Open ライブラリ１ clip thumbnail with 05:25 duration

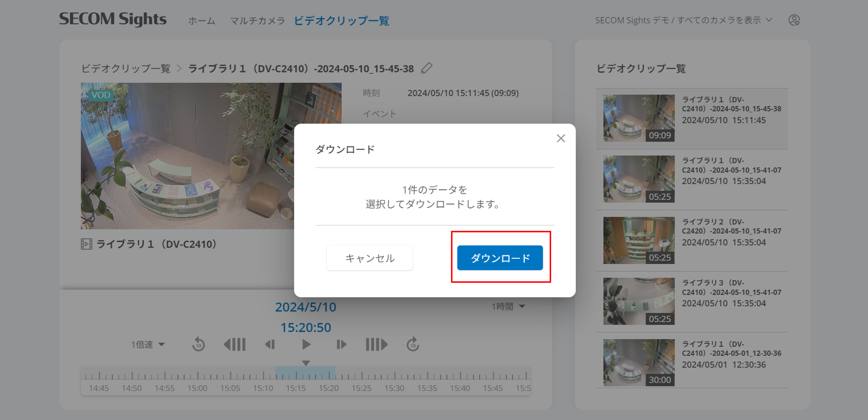(x=639, y=179)
